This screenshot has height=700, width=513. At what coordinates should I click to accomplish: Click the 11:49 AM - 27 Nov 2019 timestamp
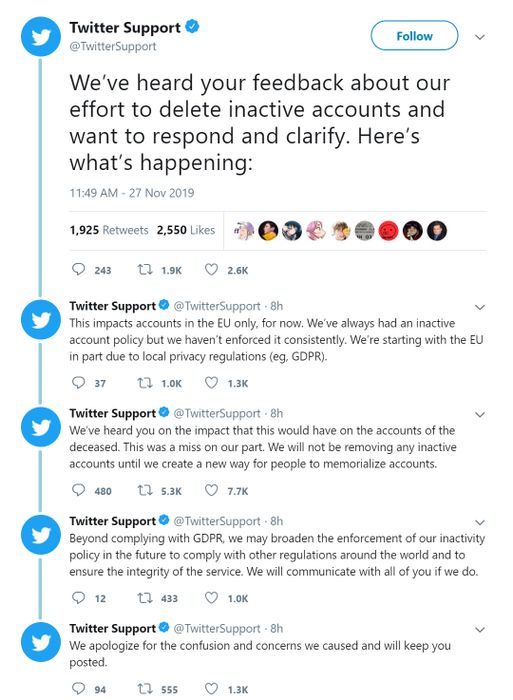132,193
